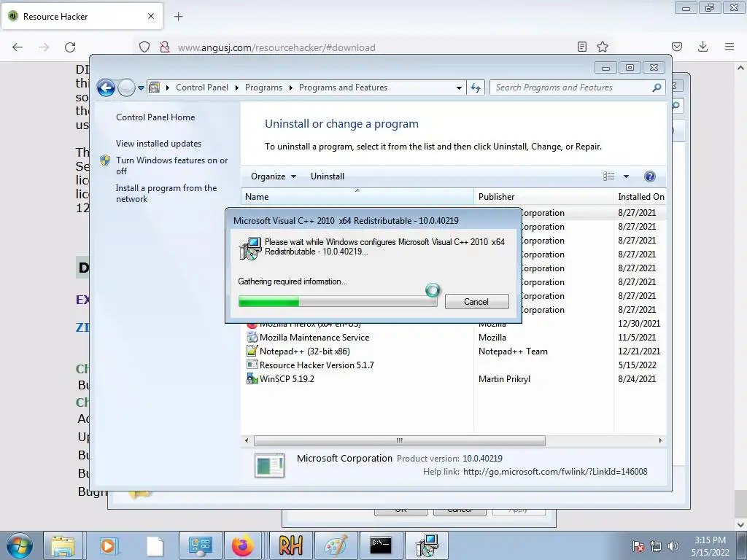
Task: Click insecure connection lock icon
Action: (x=164, y=47)
